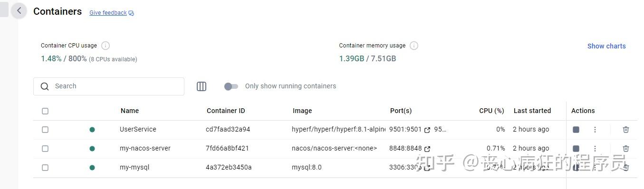Toggle Only show running containers switch

coord(231,86)
